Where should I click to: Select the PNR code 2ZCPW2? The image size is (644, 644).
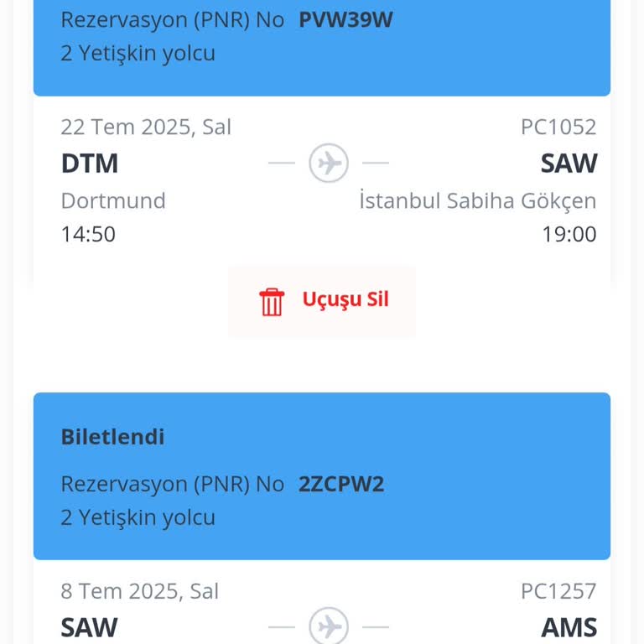click(341, 484)
